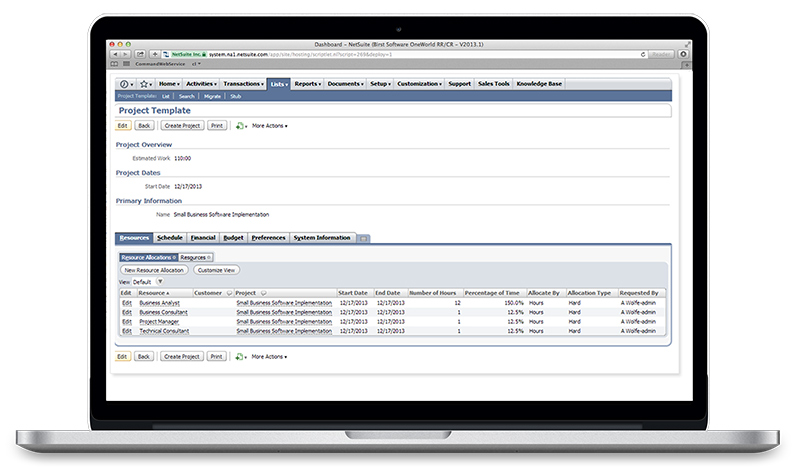Expand the top More Actions menu
Viewport: 800px width, 472px height.
click(x=270, y=126)
